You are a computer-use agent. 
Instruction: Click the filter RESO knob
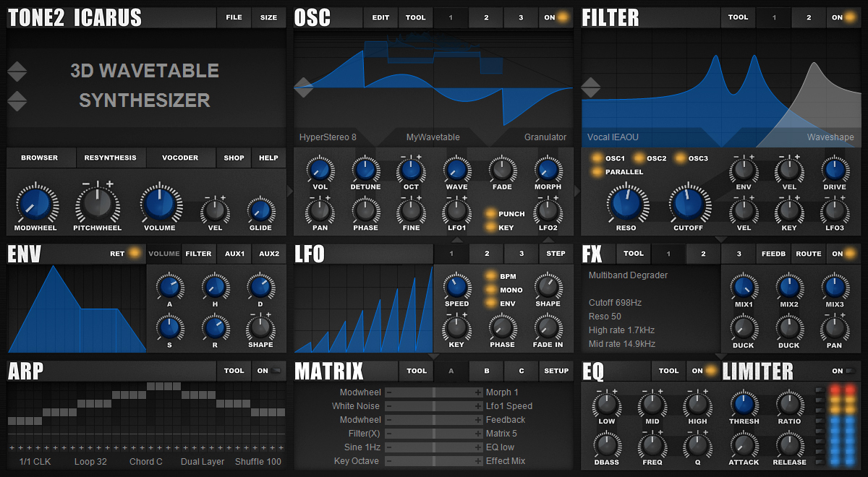click(626, 204)
